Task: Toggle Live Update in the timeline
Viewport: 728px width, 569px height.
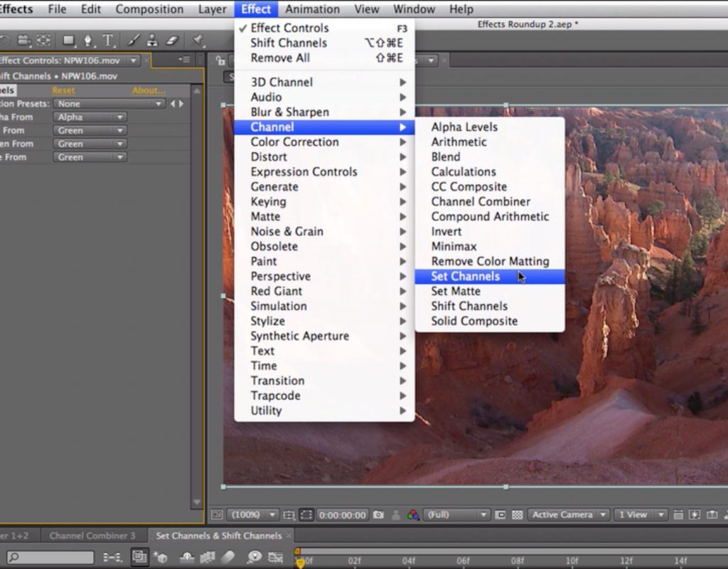Action: [x=139, y=556]
